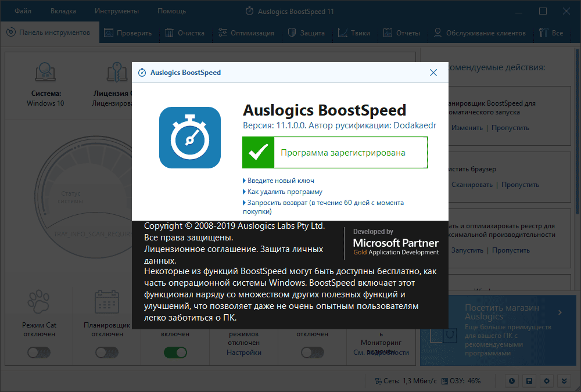Screen dimensions: 581x392
Task: Open Как удалить программу link
Action: pos(285,192)
